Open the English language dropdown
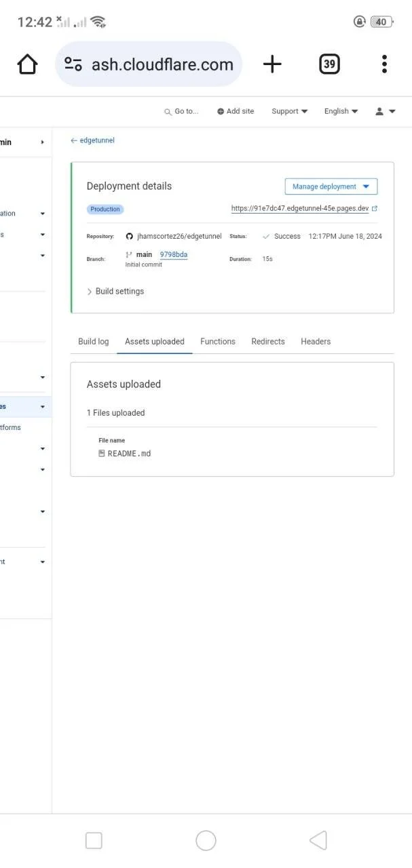The height and width of the screenshot is (868, 412). point(341,111)
